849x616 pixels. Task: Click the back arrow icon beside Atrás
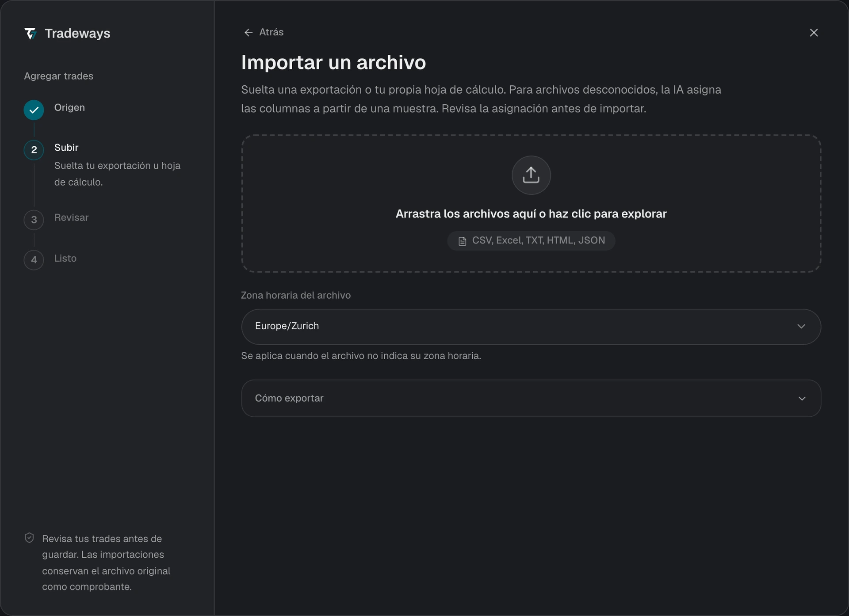(x=249, y=33)
